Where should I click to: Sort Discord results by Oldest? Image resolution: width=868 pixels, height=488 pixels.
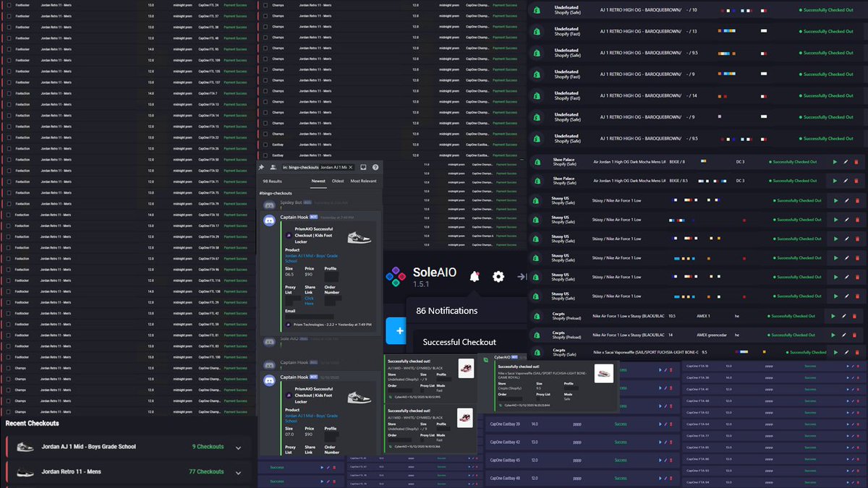[x=338, y=181]
